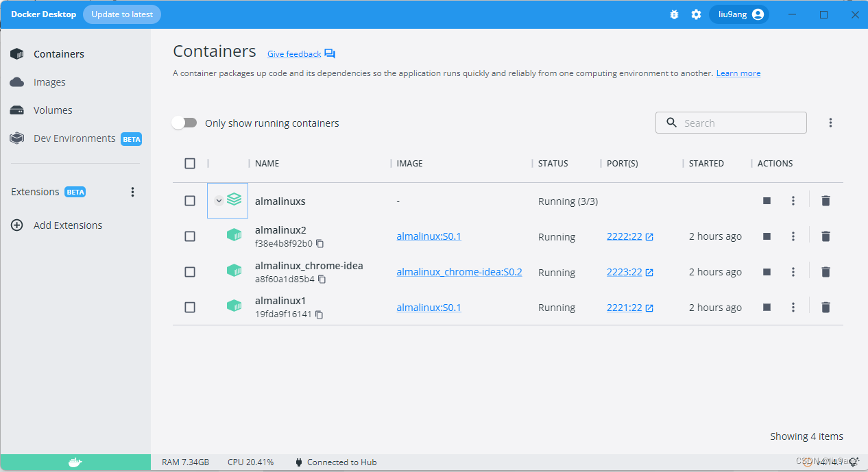
Task: Click the Update to latest button
Action: (x=122, y=14)
